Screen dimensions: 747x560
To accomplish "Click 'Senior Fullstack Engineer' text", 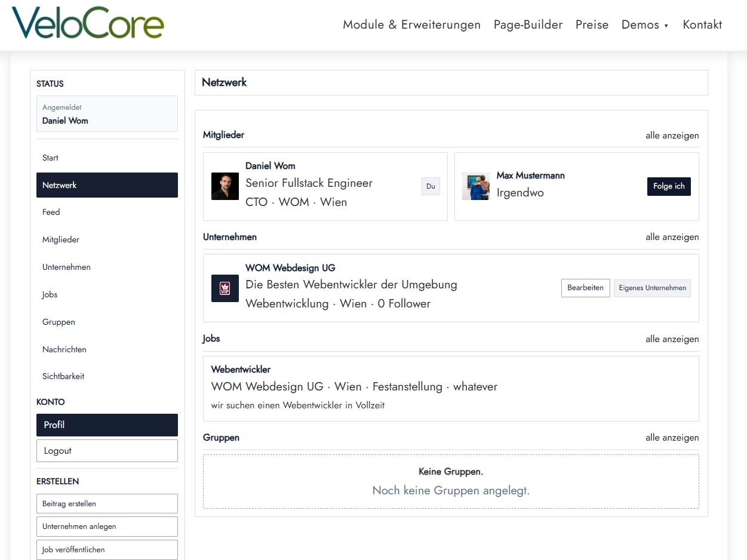I will point(309,183).
